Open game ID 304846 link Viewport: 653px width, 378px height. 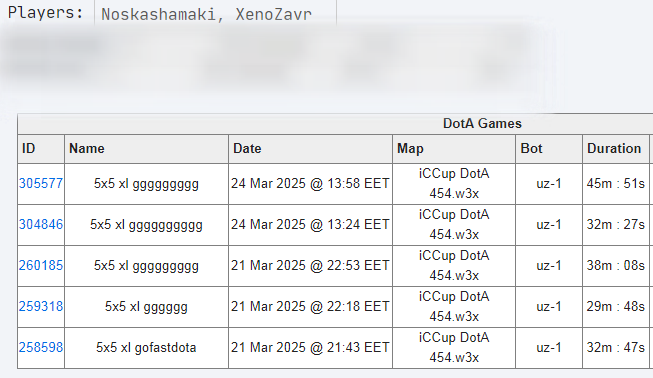41,224
